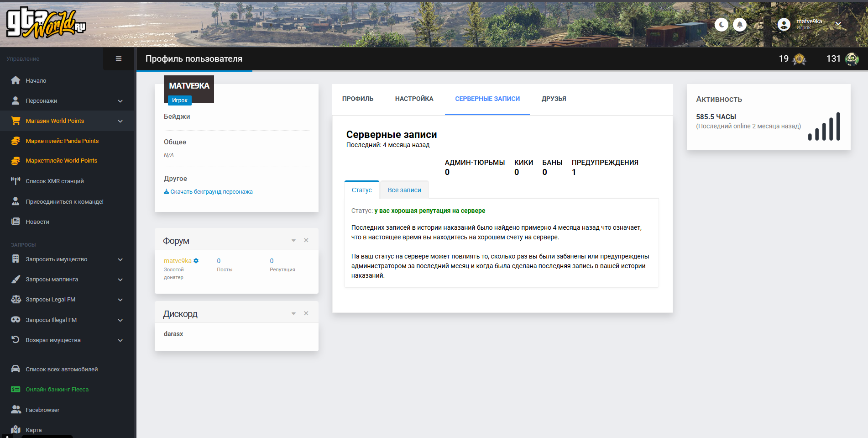This screenshot has height=438, width=868.
Task: Expand Запросить имущество chevron
Action: point(120,259)
